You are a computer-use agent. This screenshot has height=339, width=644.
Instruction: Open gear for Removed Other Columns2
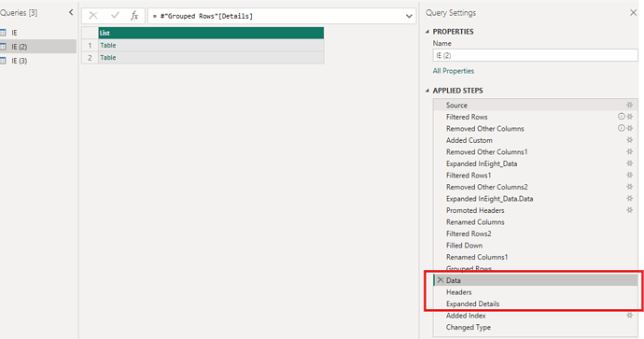pos(630,187)
